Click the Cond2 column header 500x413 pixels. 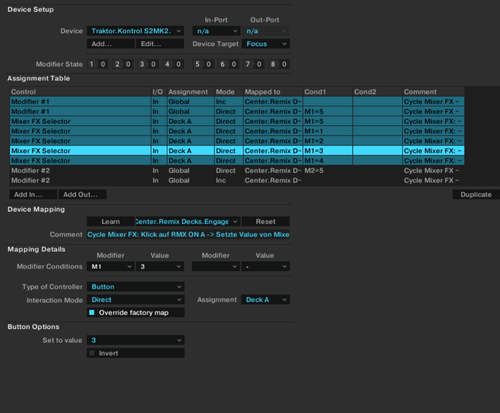(x=377, y=92)
